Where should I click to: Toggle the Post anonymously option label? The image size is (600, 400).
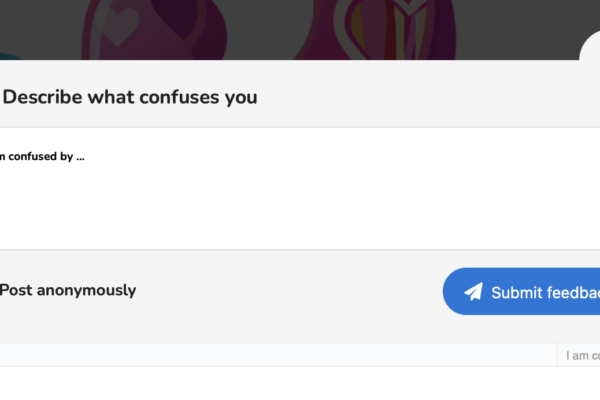(x=68, y=290)
